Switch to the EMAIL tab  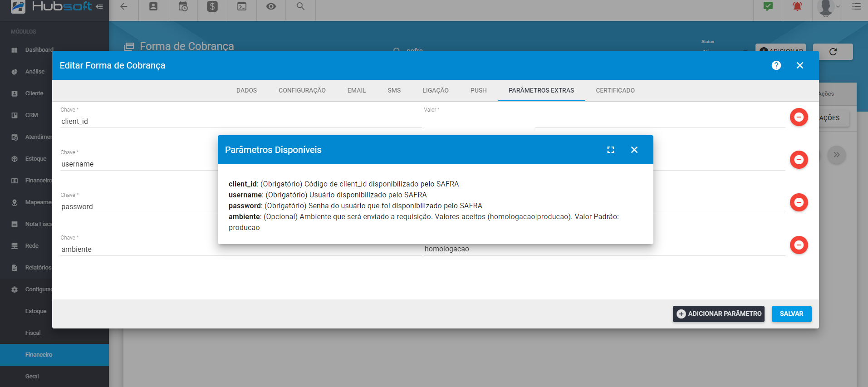[x=357, y=90]
